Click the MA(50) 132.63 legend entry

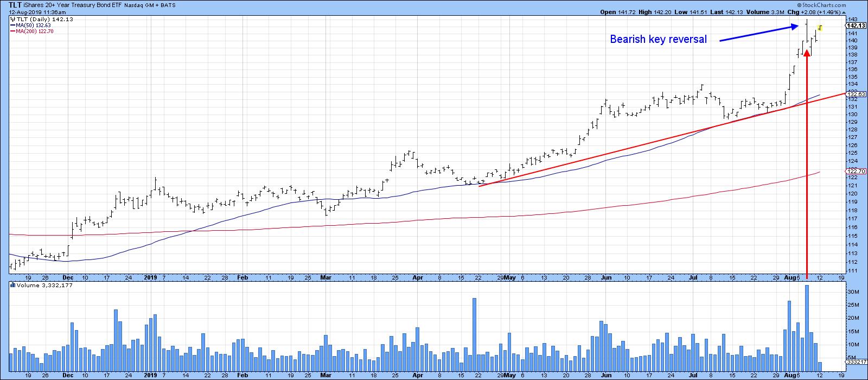click(31, 25)
